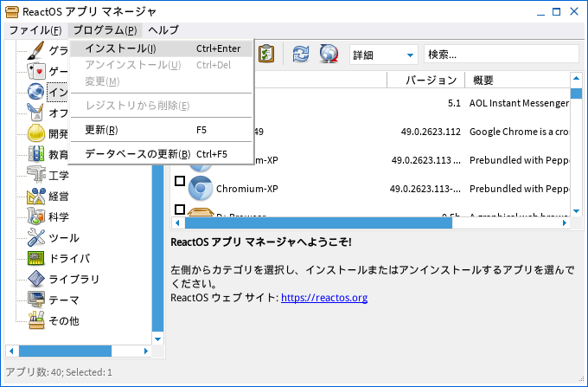Click Google Chrome description text
Image resolution: width=588 pixels, height=387 pixels.
click(519, 132)
